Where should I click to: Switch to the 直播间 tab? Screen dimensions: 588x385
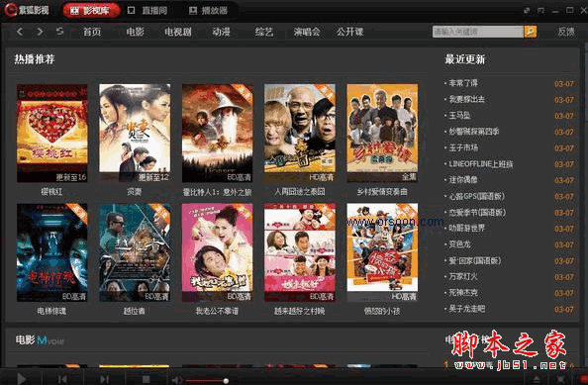[x=147, y=11]
